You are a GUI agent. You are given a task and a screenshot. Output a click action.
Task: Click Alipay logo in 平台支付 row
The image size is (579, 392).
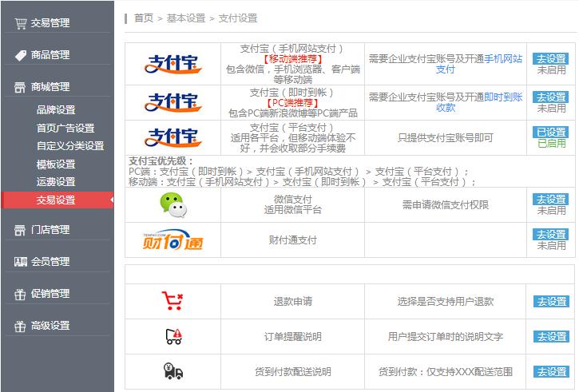(173, 137)
